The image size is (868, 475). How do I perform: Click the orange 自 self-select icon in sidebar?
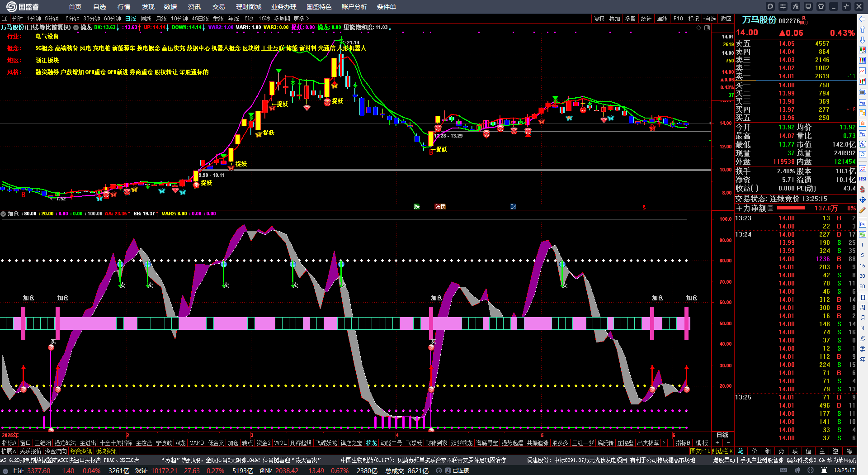click(x=863, y=123)
